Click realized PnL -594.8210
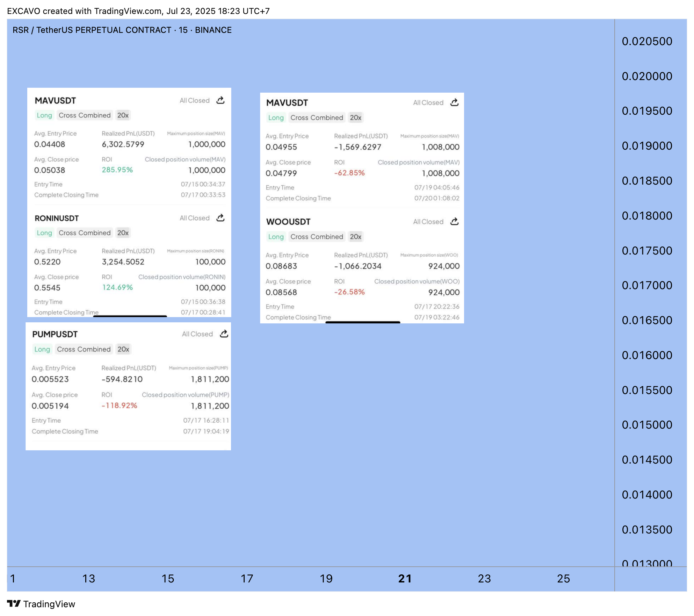The image size is (694, 616). coord(122,379)
